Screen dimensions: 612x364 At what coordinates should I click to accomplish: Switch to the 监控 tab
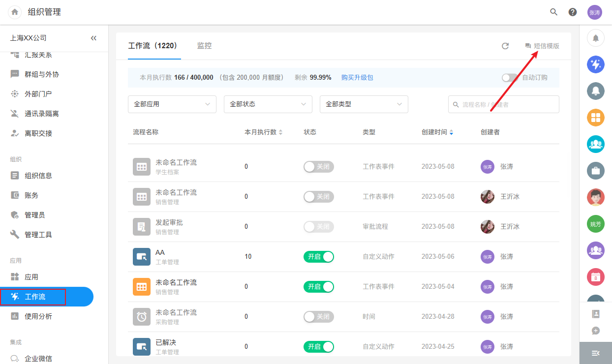(204, 46)
